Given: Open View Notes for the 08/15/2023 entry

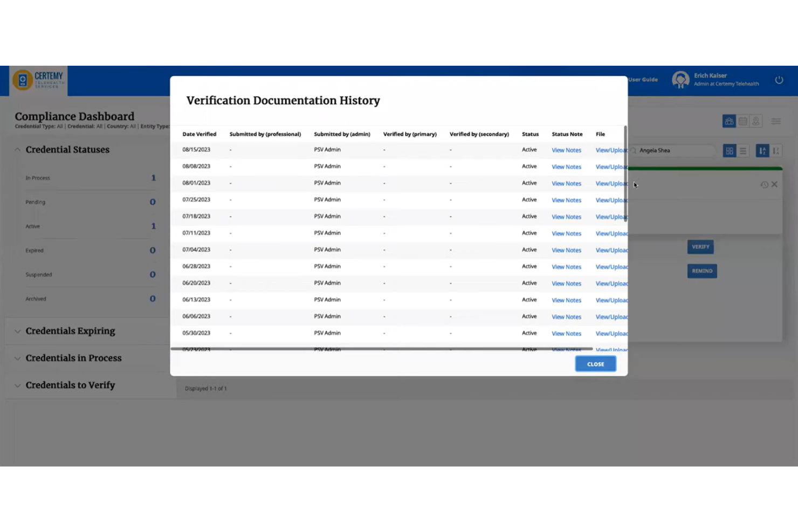Looking at the screenshot, I should (566, 150).
